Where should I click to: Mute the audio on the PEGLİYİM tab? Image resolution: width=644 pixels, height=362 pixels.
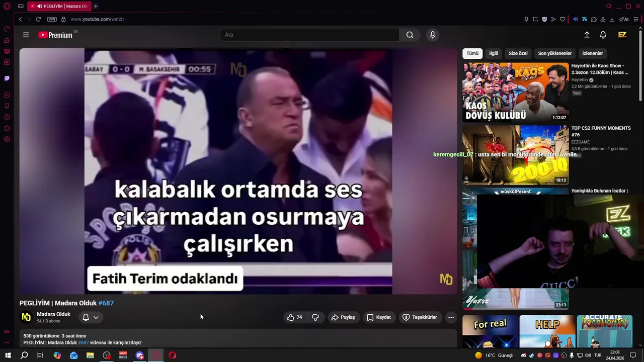(39, 6)
